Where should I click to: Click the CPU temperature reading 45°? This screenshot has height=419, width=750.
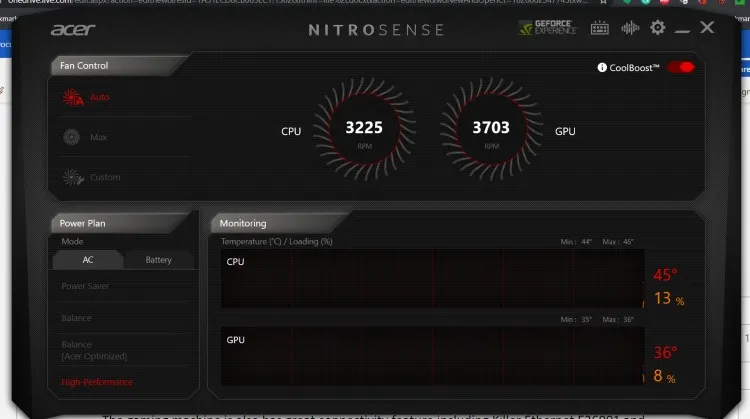click(665, 275)
